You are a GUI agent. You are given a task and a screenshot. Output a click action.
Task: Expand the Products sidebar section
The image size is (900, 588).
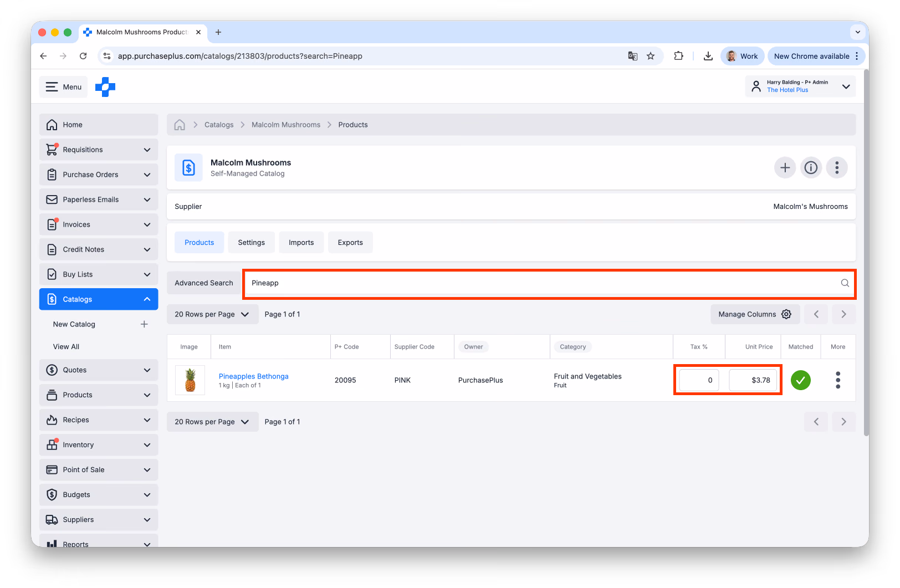click(99, 395)
